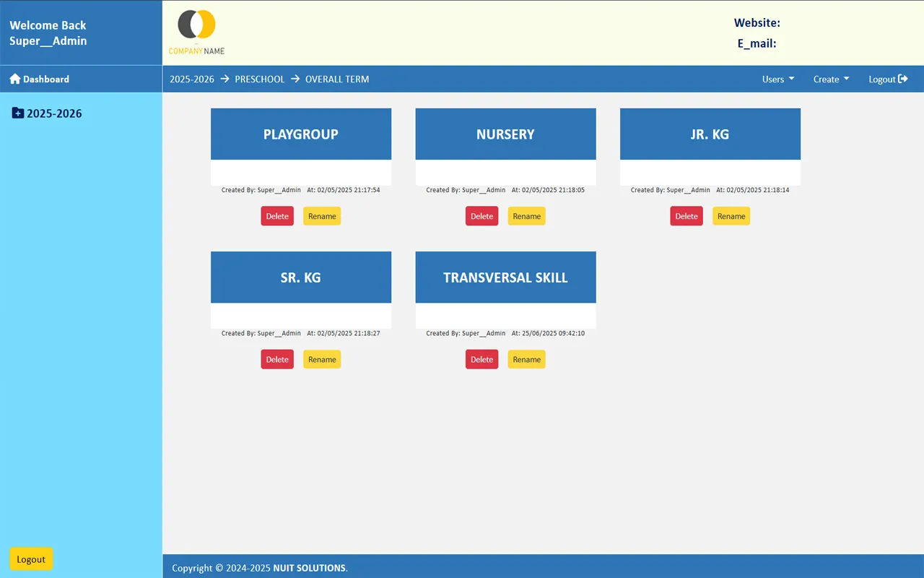This screenshot has width=924, height=578.
Task: Click the company logo image
Action: (x=197, y=33)
